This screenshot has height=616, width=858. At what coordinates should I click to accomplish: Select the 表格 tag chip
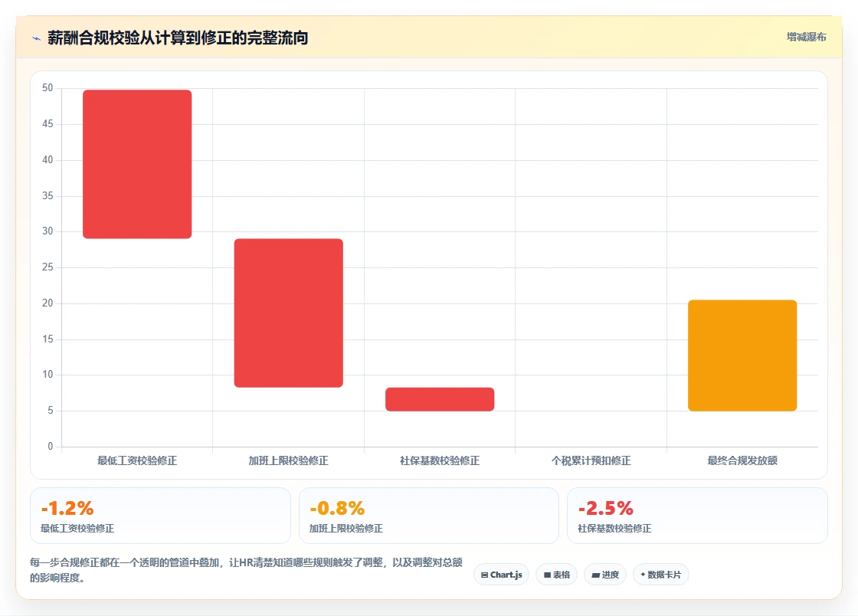[556, 575]
